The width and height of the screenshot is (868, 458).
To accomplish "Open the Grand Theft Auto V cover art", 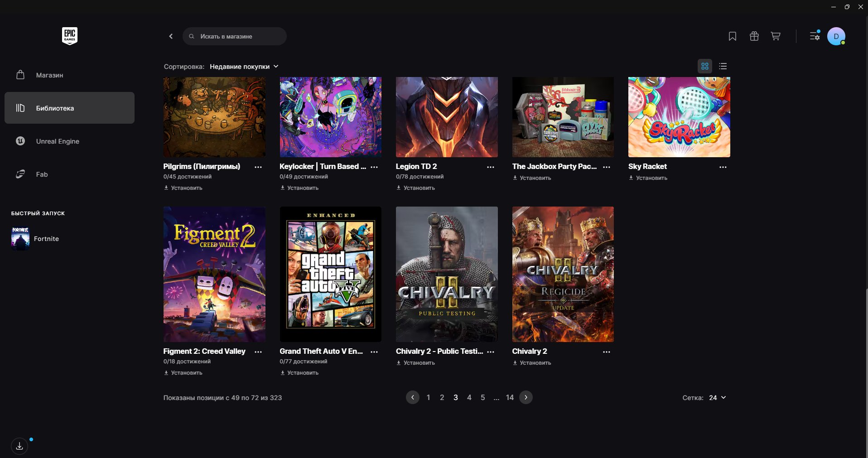I will 331,275.
